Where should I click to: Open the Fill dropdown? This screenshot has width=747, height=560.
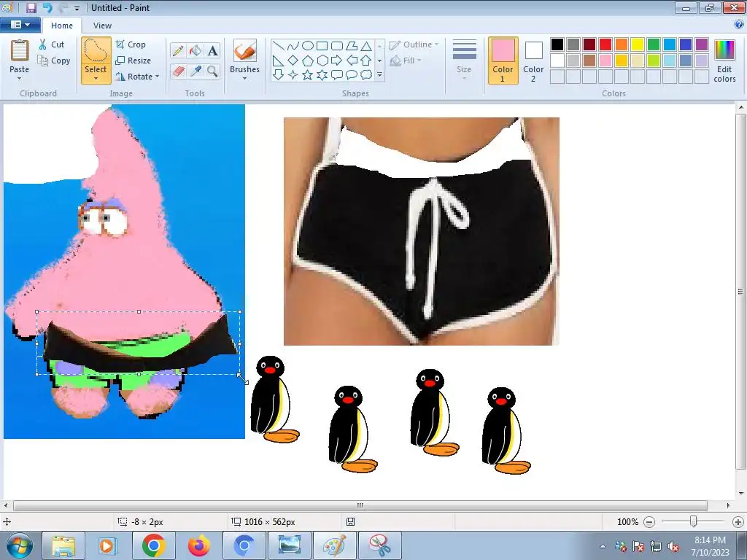406,61
